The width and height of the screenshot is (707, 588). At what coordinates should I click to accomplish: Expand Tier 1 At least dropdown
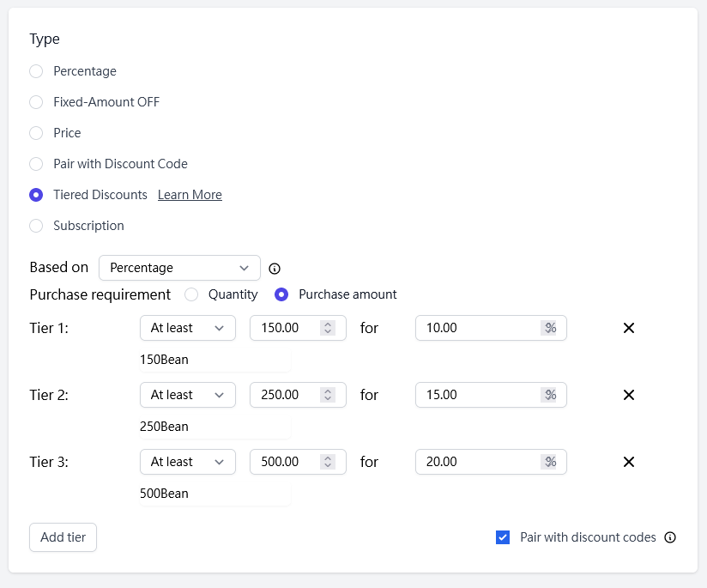pyautogui.click(x=187, y=328)
